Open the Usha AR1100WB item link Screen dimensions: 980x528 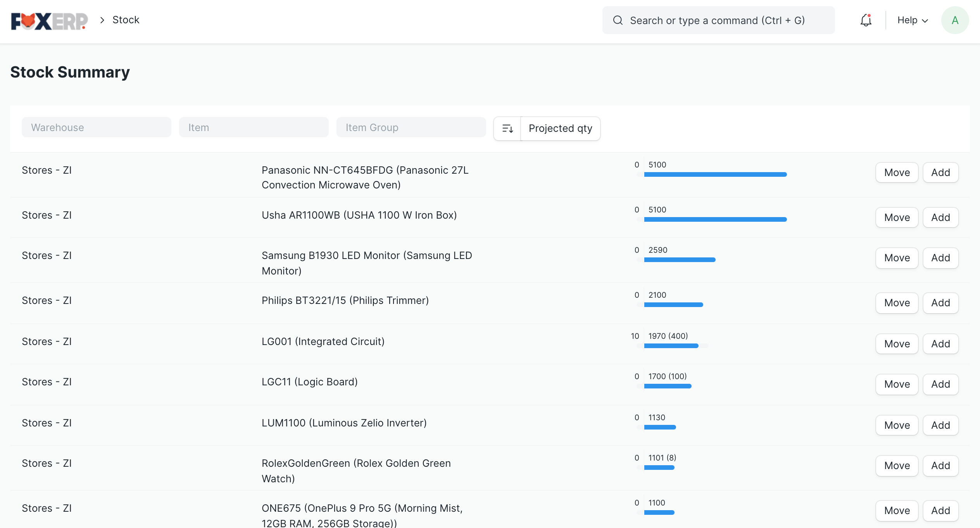[359, 215]
